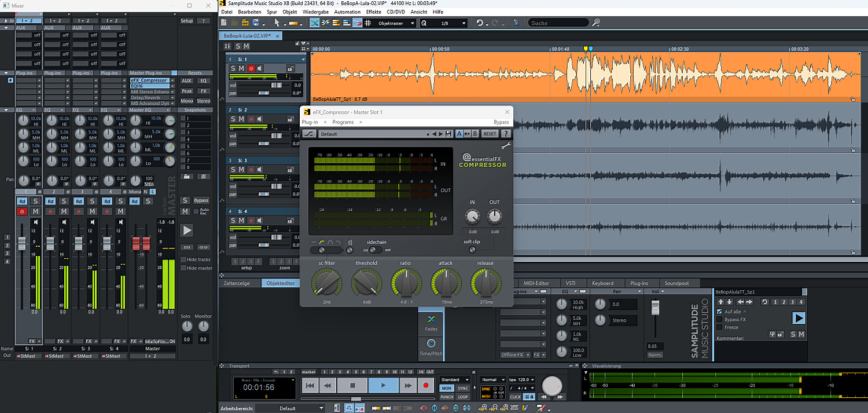Expand the Objektraster snap mode dropdown
This screenshot has height=413, width=868.
click(x=412, y=23)
